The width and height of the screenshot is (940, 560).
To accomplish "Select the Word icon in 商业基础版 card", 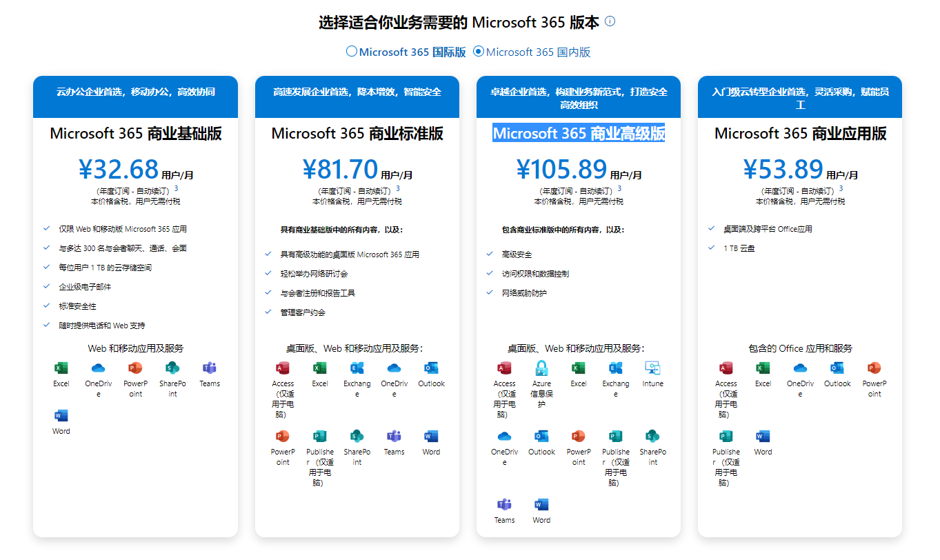I will 61,416.
